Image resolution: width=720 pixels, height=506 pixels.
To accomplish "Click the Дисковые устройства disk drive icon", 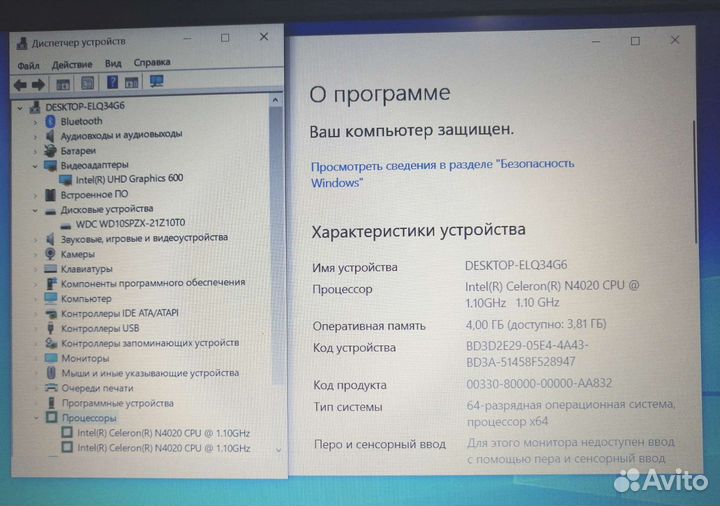I will pos(51,211).
